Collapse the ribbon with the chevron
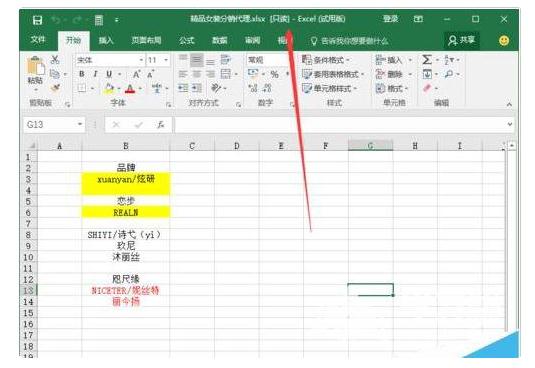 point(509,104)
